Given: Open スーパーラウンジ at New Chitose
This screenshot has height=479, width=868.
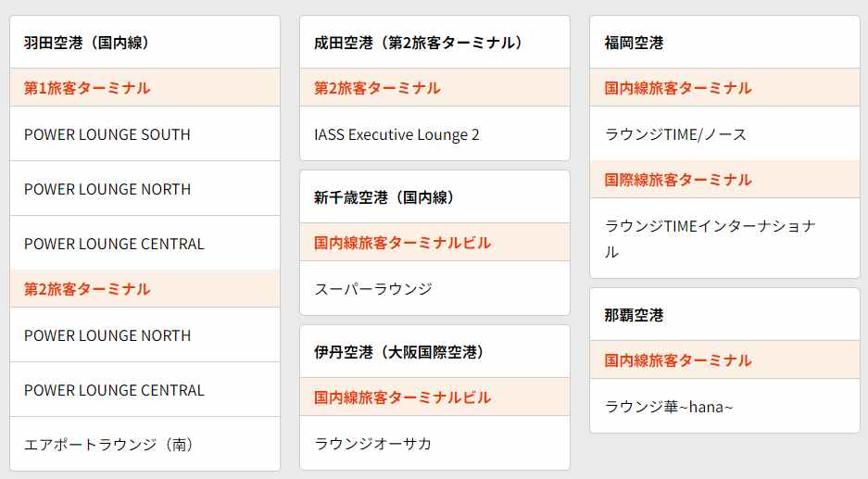Looking at the screenshot, I should point(373,289).
